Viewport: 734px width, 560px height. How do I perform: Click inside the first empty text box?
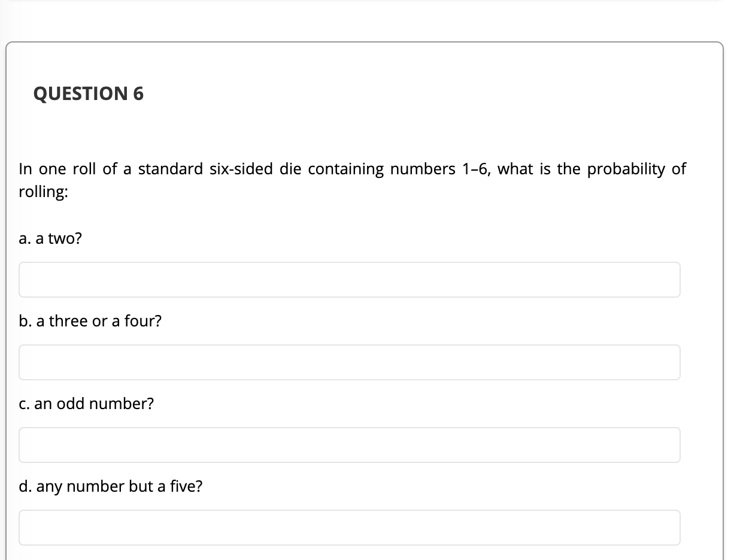pos(349,279)
